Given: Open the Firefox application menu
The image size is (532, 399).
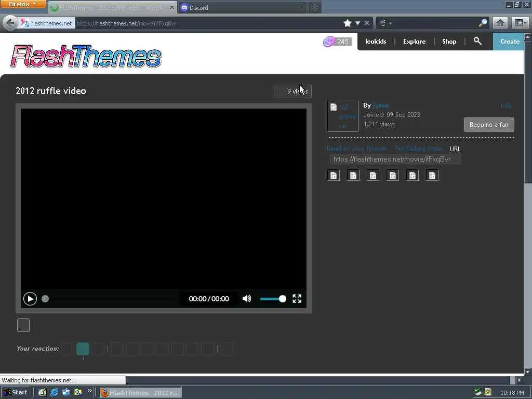Looking at the screenshot, I should coord(23,4).
